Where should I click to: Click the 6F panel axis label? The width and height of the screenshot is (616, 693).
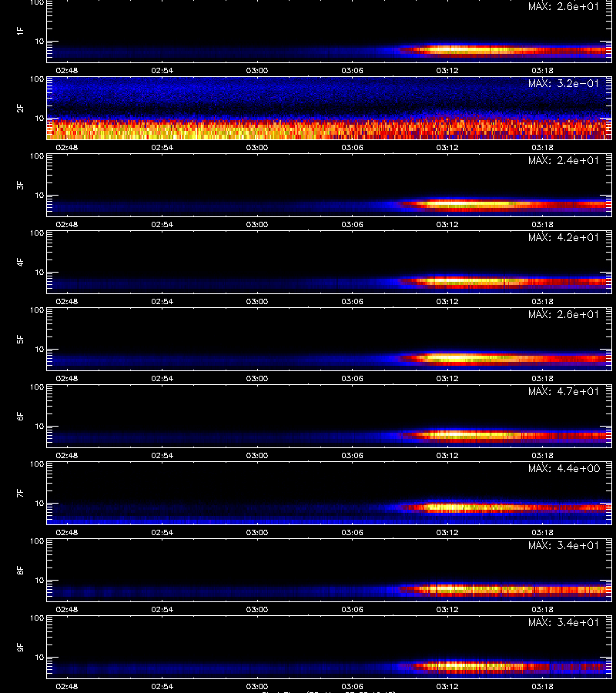click(x=20, y=417)
